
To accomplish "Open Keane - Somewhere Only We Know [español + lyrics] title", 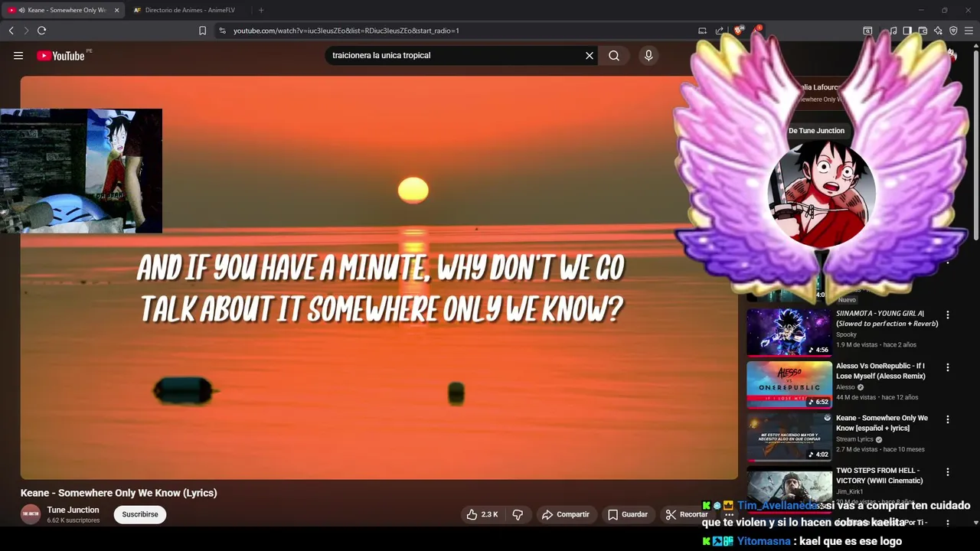I will (x=882, y=423).
